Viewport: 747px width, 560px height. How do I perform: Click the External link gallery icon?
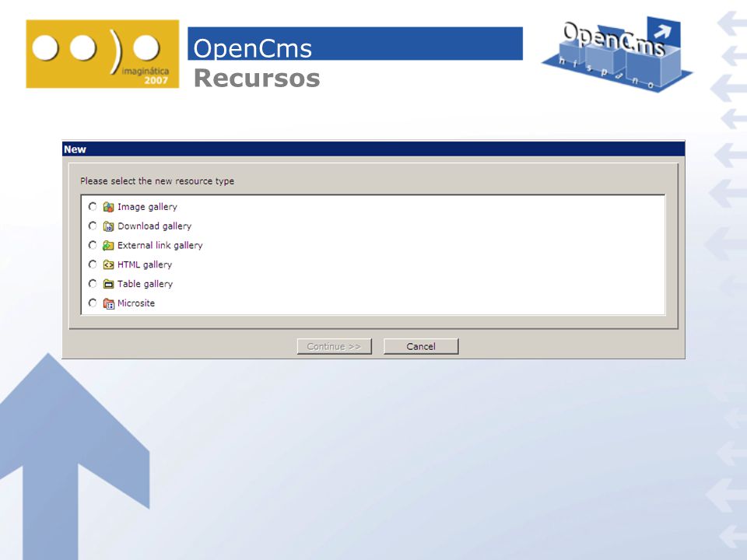pyautogui.click(x=109, y=245)
